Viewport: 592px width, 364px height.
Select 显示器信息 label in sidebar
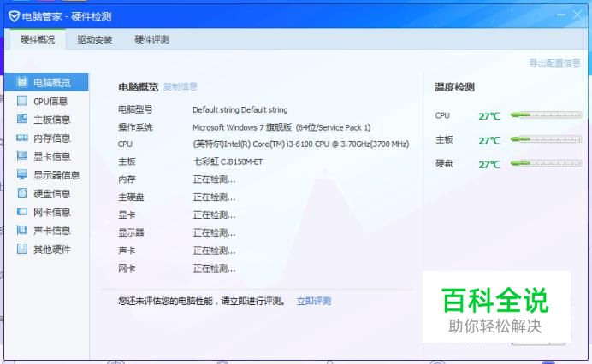pos(56,175)
